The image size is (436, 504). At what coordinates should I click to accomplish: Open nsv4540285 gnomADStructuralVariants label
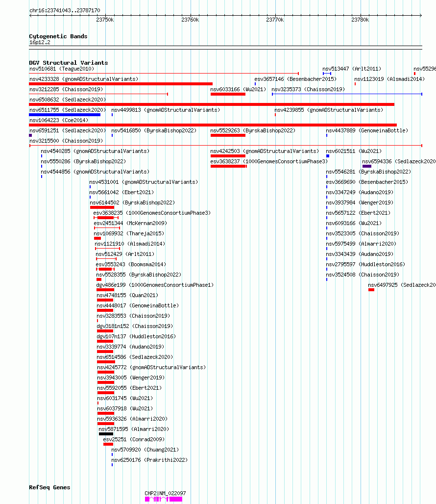click(x=95, y=151)
